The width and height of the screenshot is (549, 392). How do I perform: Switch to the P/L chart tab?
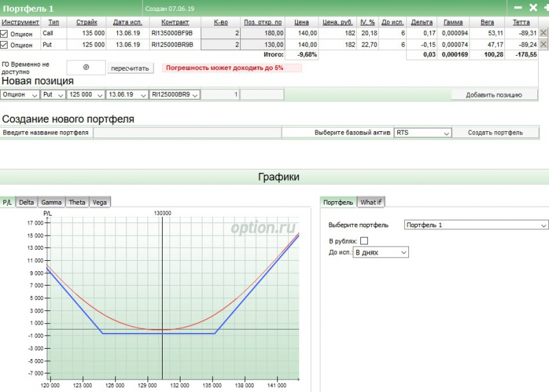(8, 202)
